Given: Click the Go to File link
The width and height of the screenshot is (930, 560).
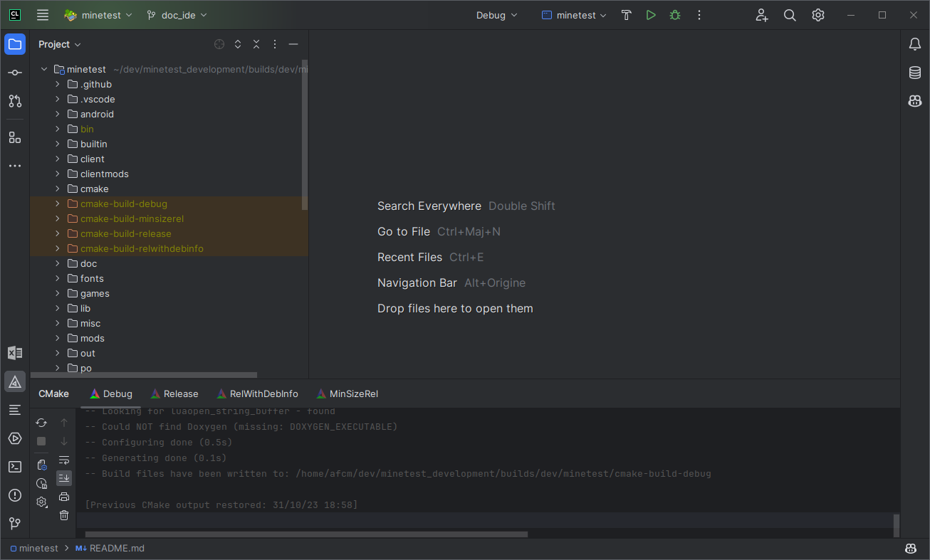Looking at the screenshot, I should [404, 231].
